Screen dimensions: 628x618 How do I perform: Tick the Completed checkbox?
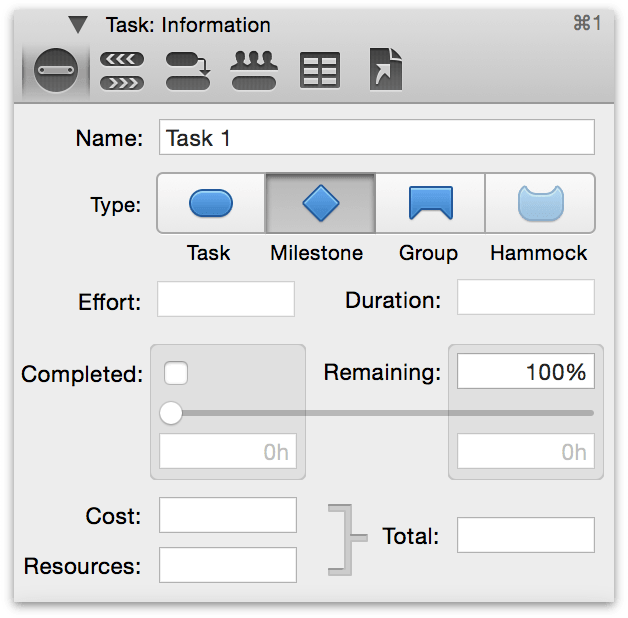pyautogui.click(x=176, y=373)
